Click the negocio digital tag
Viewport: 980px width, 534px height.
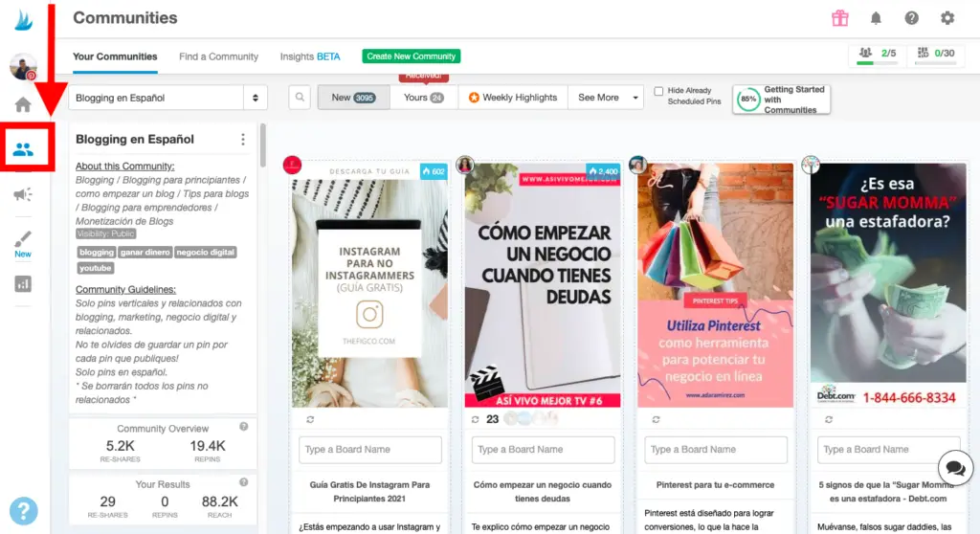[x=206, y=252]
